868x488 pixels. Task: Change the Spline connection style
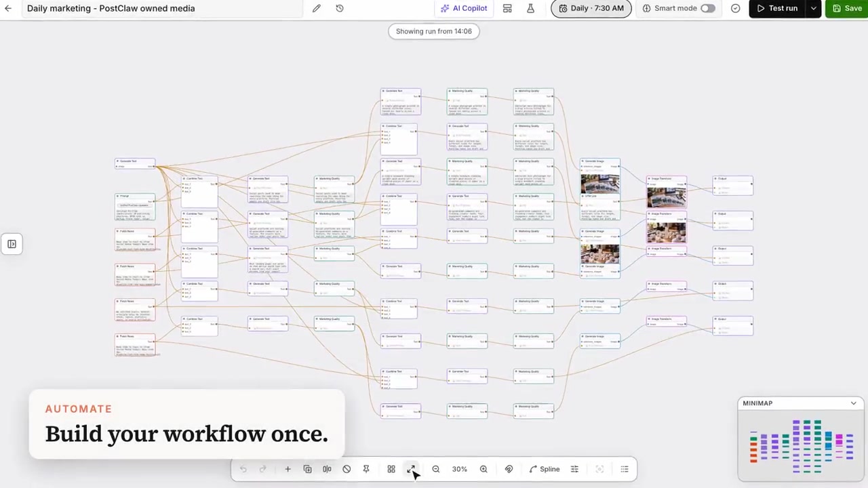tap(545, 469)
